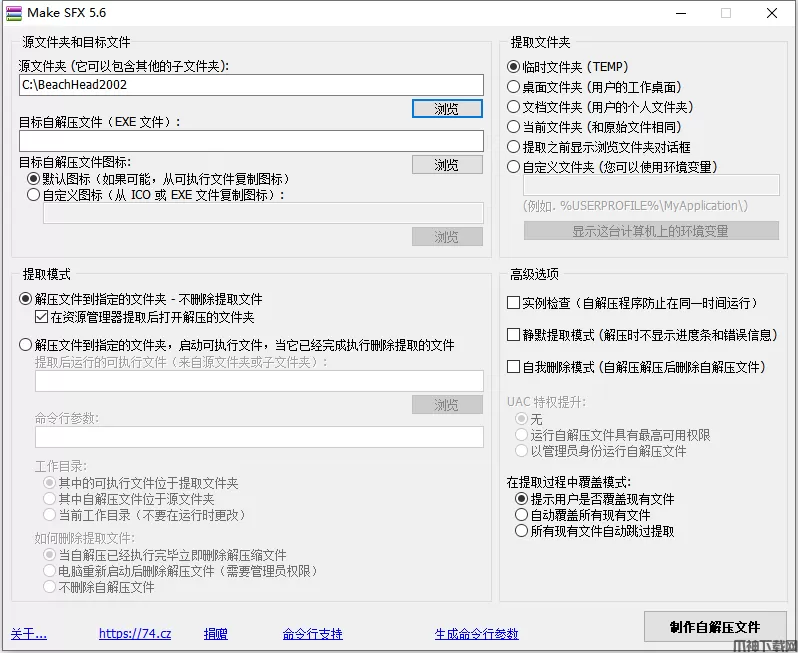Select 临时文件夹 (TEMP) extraction folder
Image resolution: width=798 pixels, height=653 pixels.
[x=514, y=67]
